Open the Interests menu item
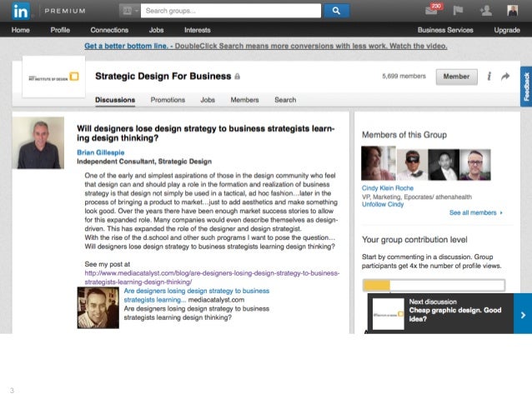Viewport: 532px width, 399px height. click(197, 30)
